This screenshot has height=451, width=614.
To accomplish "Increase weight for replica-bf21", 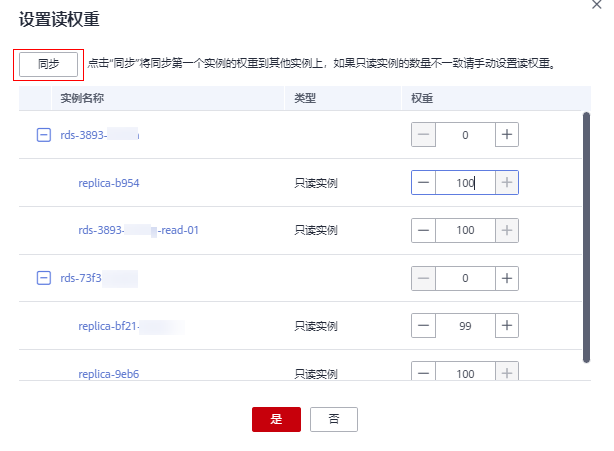I will coord(507,326).
